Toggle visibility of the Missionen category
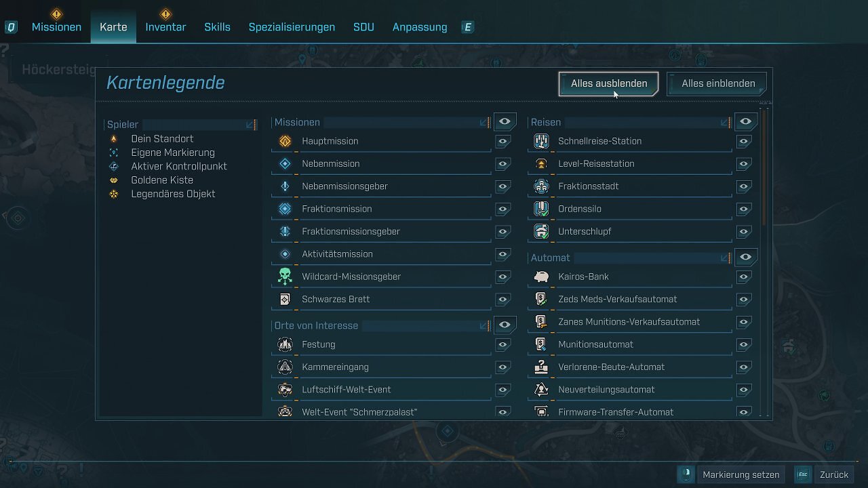Viewport: 868px width, 488px height. coord(505,122)
